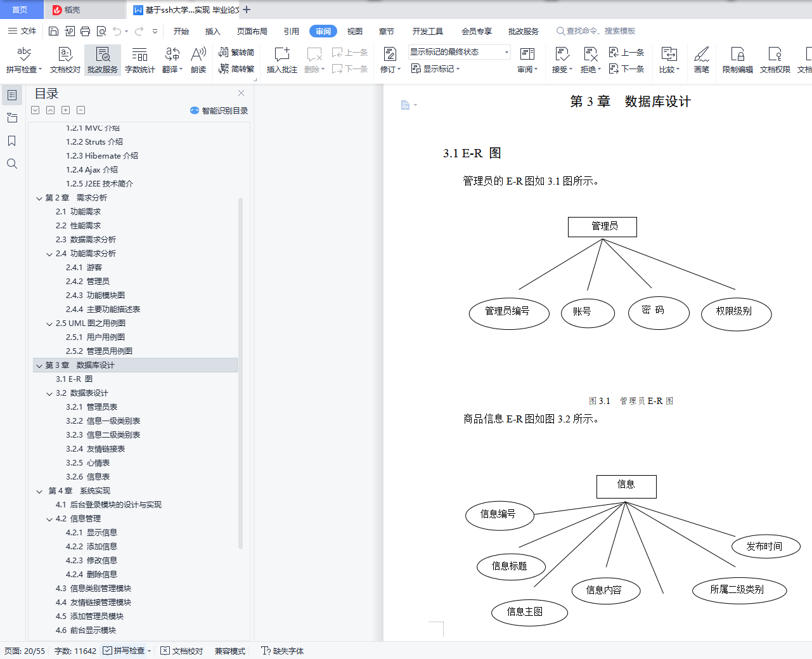
Task: Run 拼写检查 spell check from the ribbon
Action: tap(24, 60)
